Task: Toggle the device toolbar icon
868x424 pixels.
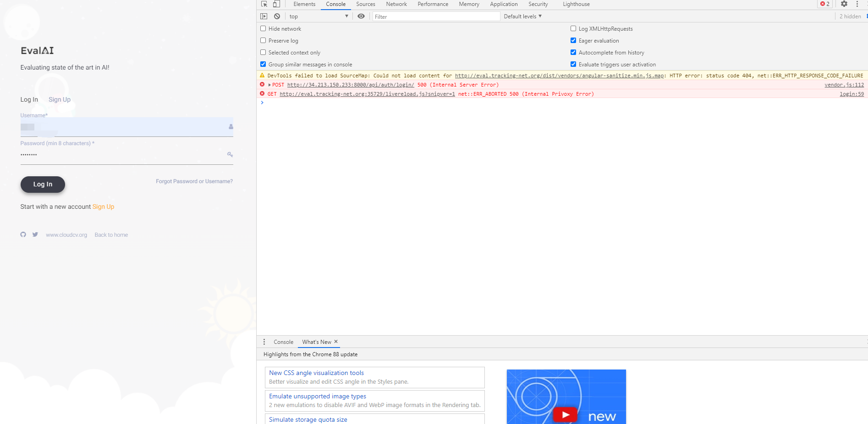Action: pos(276,4)
